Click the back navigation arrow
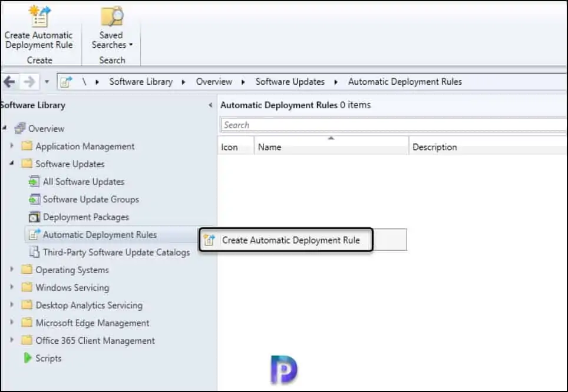 (x=9, y=82)
